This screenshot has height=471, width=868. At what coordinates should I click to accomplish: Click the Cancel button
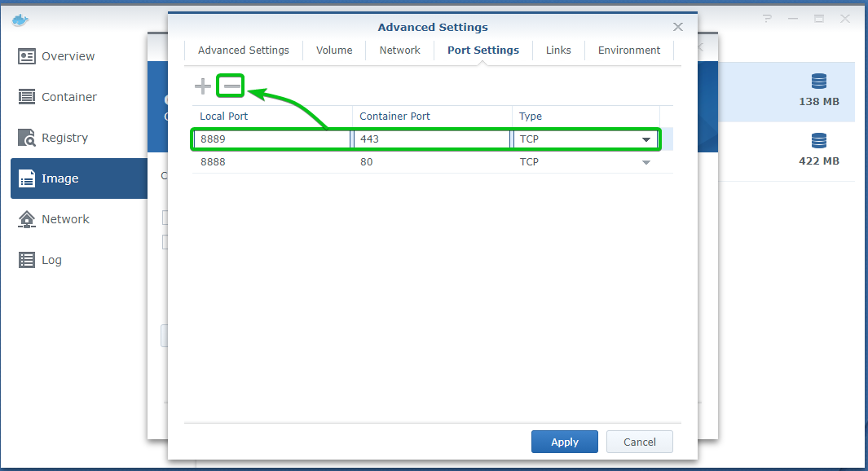pos(639,442)
